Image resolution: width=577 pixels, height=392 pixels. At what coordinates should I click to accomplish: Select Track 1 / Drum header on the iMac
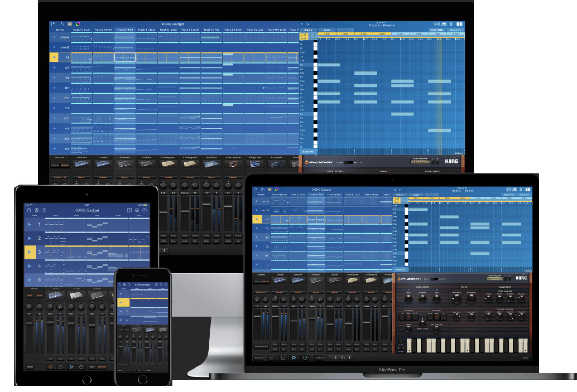(x=82, y=30)
